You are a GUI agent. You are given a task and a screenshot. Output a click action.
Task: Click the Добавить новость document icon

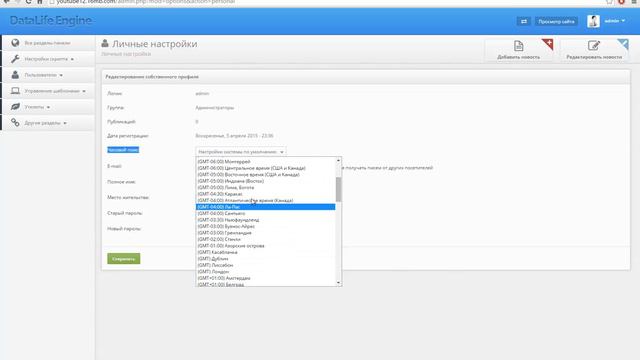pos(518,46)
